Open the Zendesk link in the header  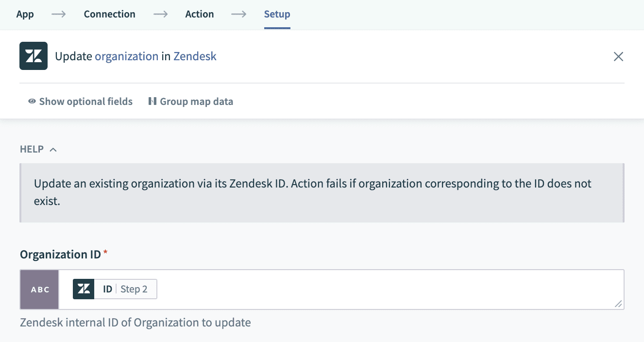(x=195, y=56)
